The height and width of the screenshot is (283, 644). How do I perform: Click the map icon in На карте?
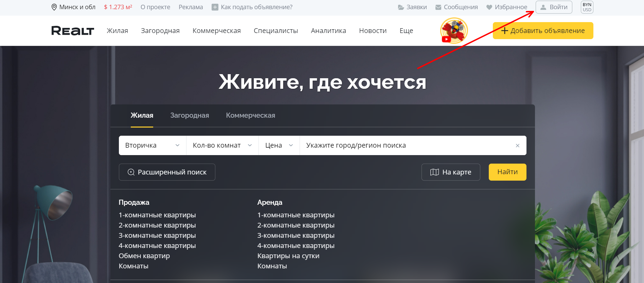click(x=434, y=172)
